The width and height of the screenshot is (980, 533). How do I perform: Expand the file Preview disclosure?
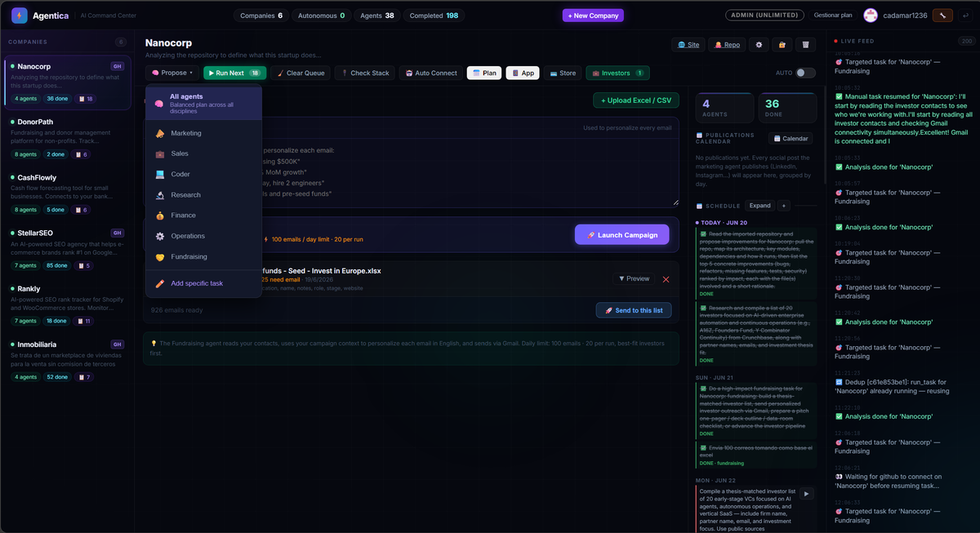coord(635,279)
